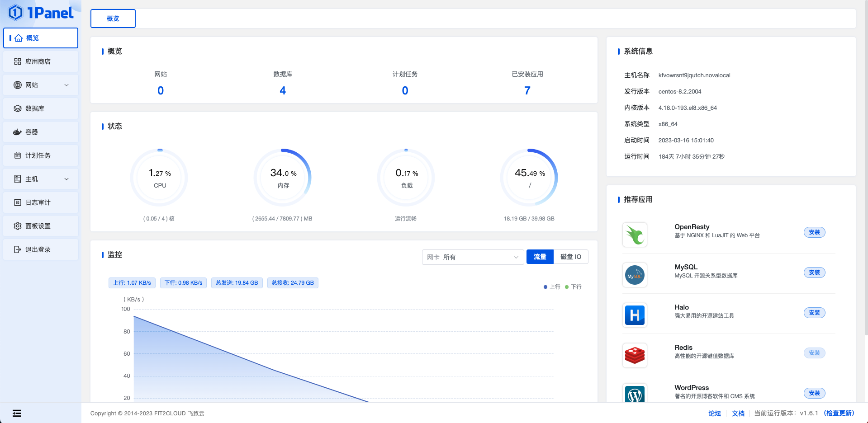The width and height of the screenshot is (868, 423).
Task: Toggle the 下行 legend series
Action: (574, 287)
